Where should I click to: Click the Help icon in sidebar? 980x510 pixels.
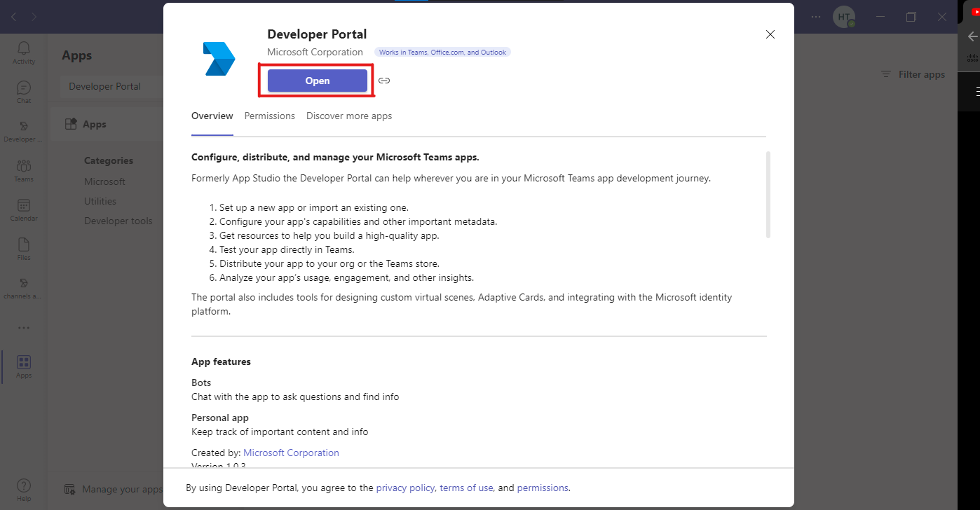24,489
